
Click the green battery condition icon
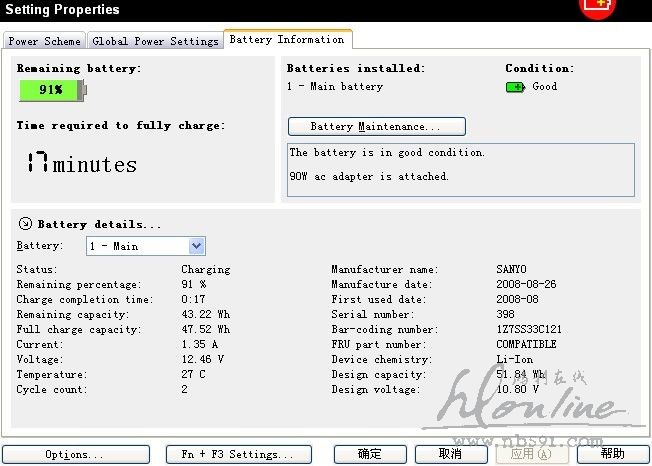(x=515, y=87)
